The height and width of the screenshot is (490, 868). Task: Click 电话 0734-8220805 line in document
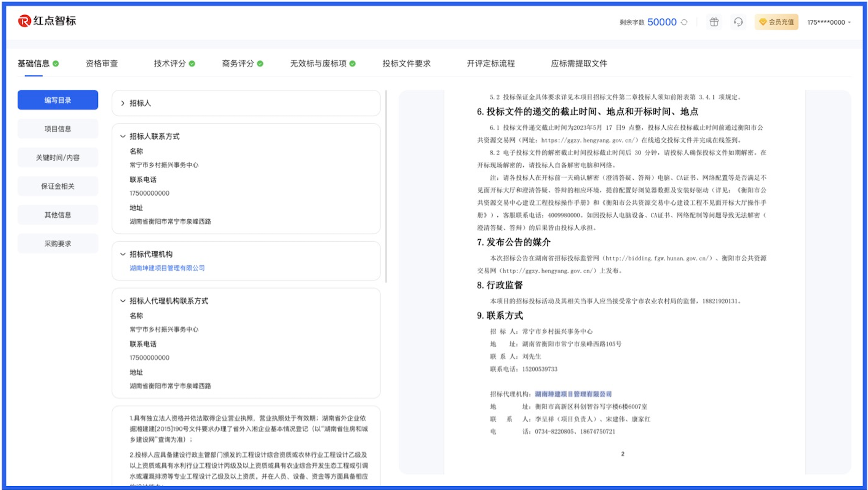click(553, 432)
